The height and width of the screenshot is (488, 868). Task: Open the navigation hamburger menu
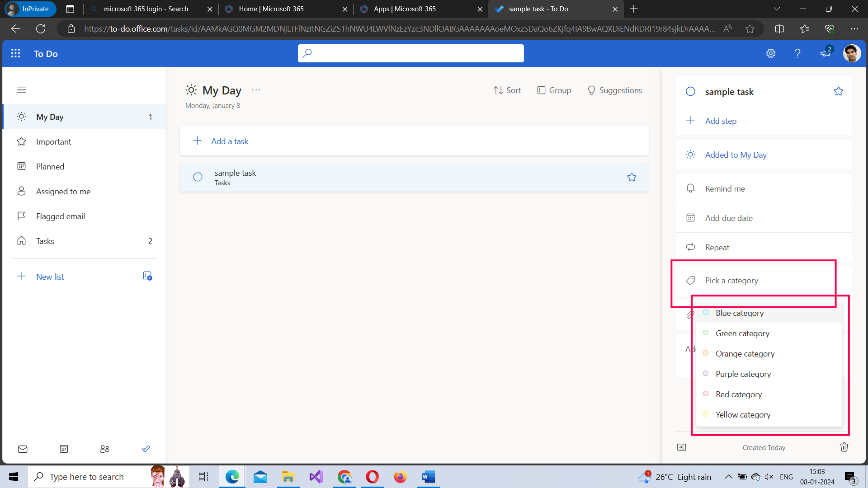click(x=21, y=90)
